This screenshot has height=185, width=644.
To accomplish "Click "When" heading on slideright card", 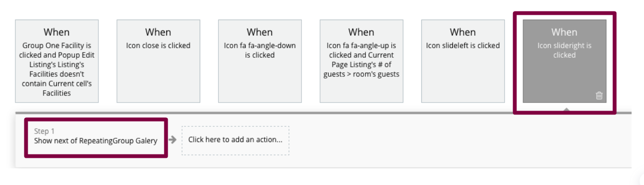I will pyautogui.click(x=564, y=32).
